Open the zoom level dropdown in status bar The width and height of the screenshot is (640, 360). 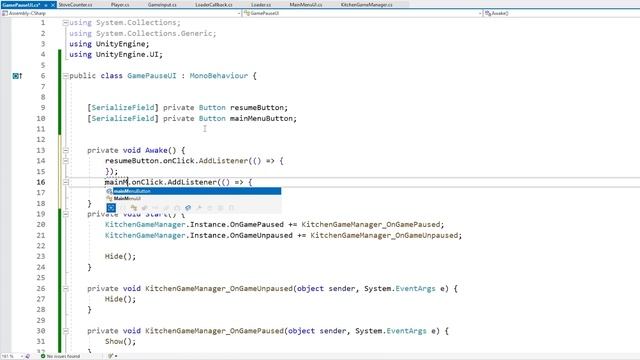(x=12, y=356)
